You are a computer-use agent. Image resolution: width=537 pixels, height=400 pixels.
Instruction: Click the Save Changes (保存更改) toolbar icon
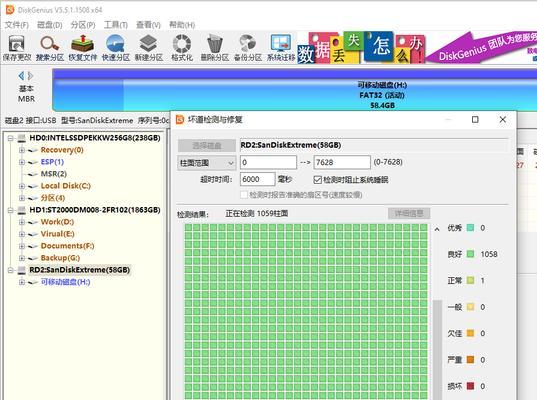coord(16,48)
